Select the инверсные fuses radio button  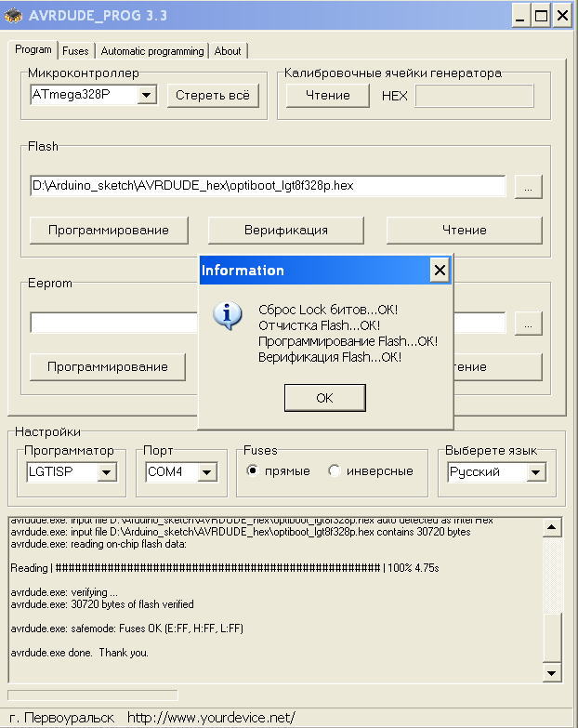335,471
